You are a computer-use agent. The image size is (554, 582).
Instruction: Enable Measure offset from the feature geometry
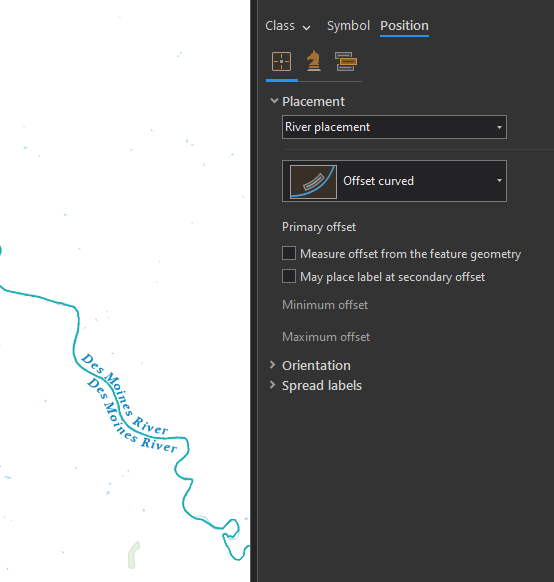point(289,254)
